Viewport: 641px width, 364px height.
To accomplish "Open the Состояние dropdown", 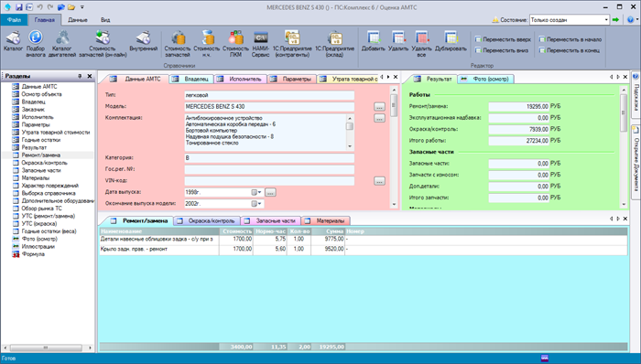I will click(x=606, y=20).
